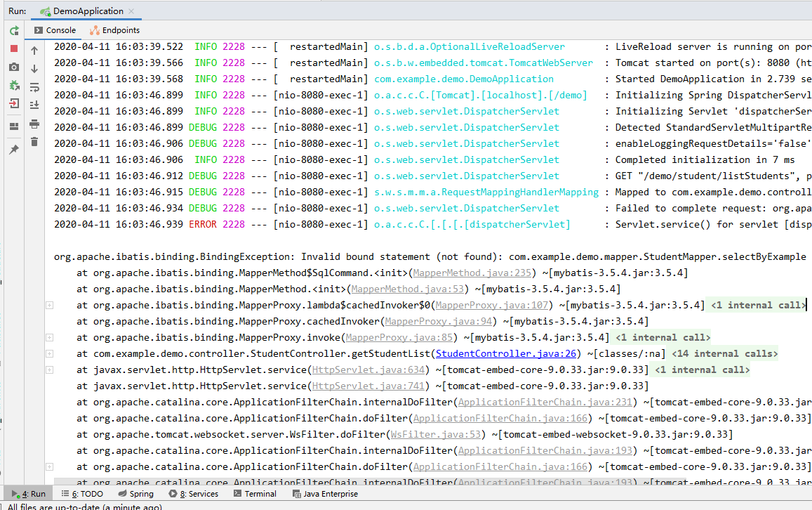Expand the folded cachedInvoker$0 stack frame line

coord(49,305)
